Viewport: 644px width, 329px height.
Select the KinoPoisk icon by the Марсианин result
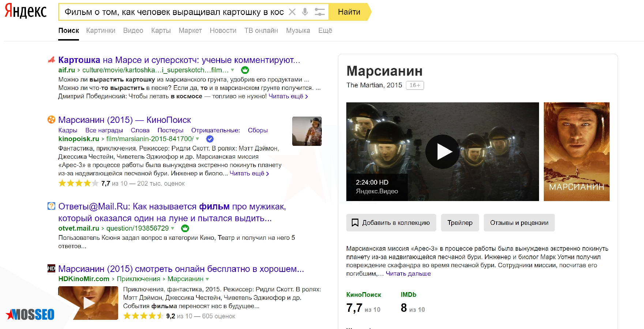51,120
